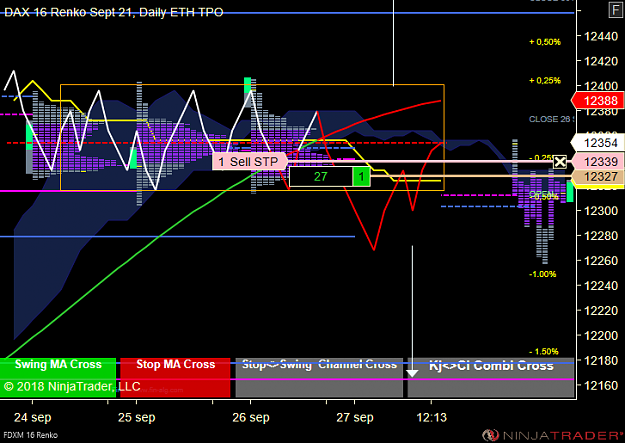625x443 pixels.
Task: Click the Stop MA Cross button
Action: point(175,377)
